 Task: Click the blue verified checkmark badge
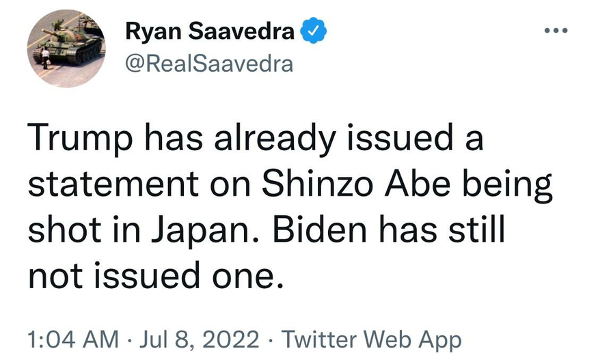pyautogui.click(x=314, y=31)
